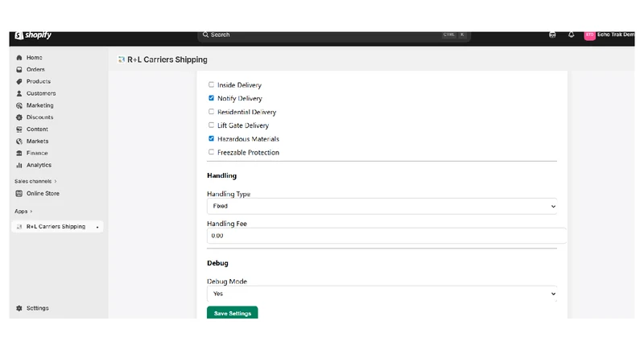Enable Lift Gate Delivery checkbox

[211, 125]
